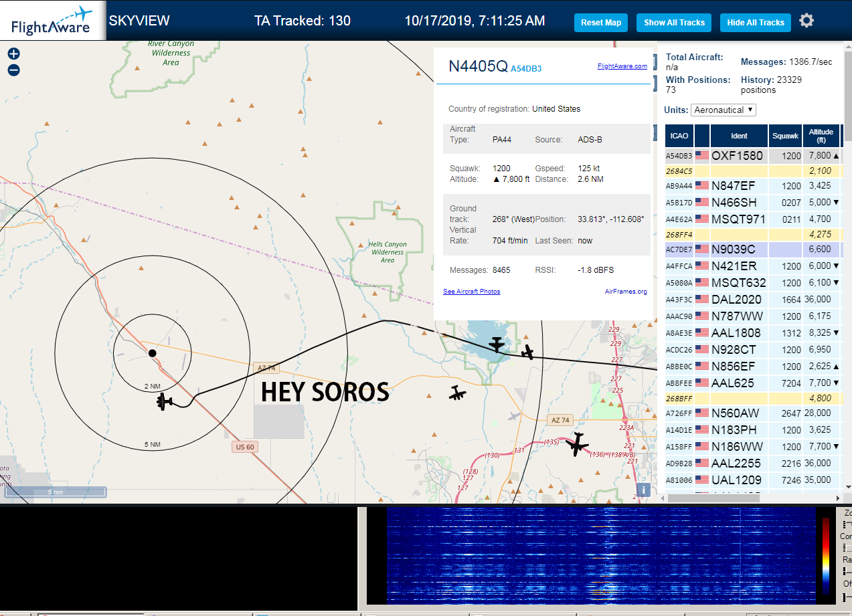Open the map attribution info icon

[x=643, y=490]
